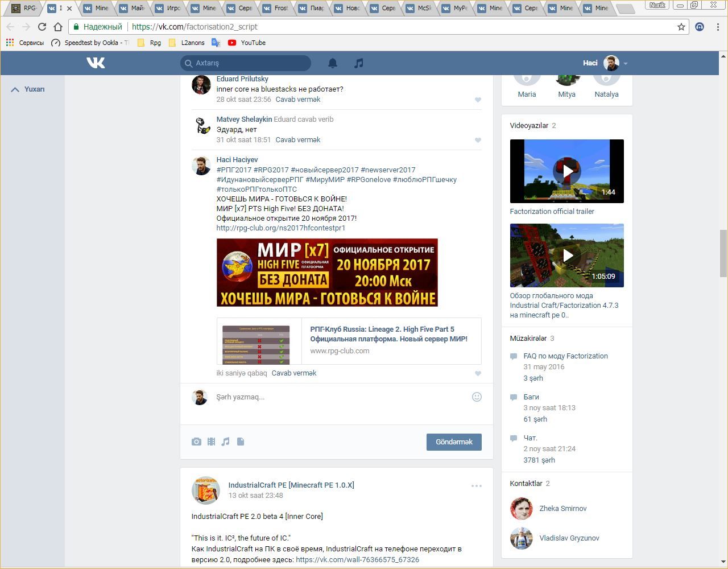Switch to Frost browser tab
728x569 pixels.
click(276, 8)
